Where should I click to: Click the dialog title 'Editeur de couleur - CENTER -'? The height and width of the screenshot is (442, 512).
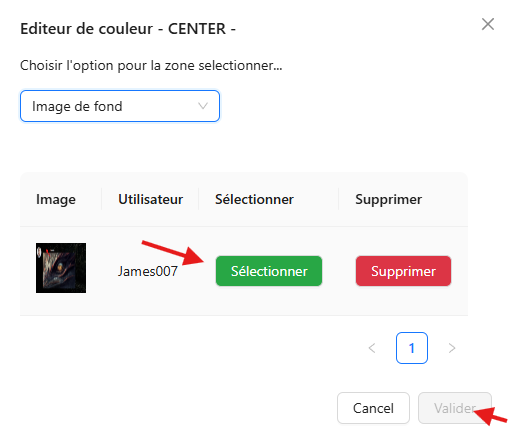click(128, 29)
